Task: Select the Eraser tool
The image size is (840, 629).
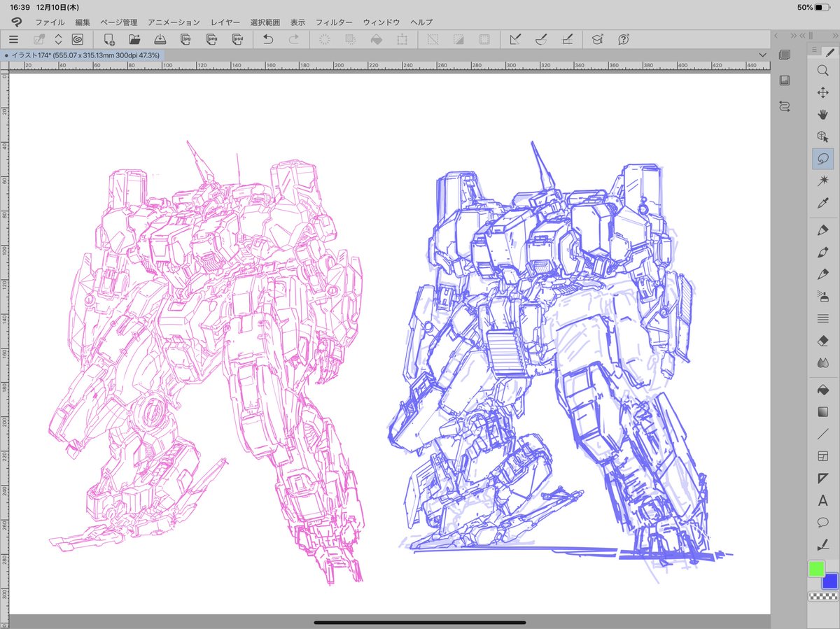Action: point(822,340)
